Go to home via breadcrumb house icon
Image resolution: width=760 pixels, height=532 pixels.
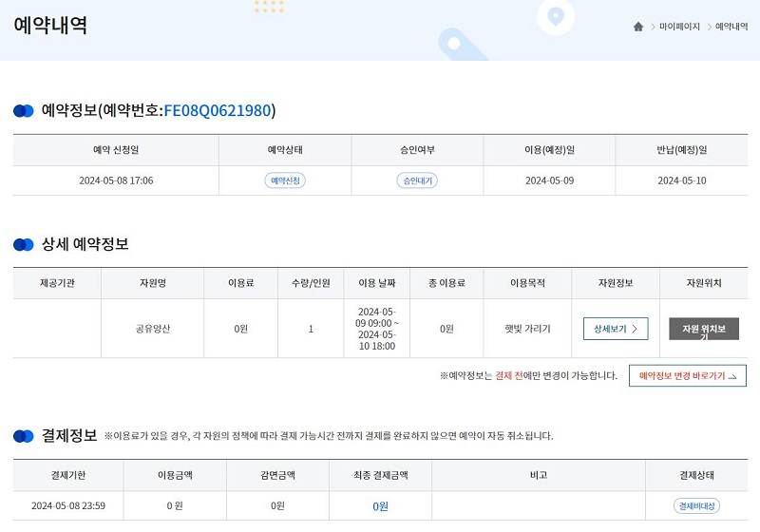click(x=637, y=27)
